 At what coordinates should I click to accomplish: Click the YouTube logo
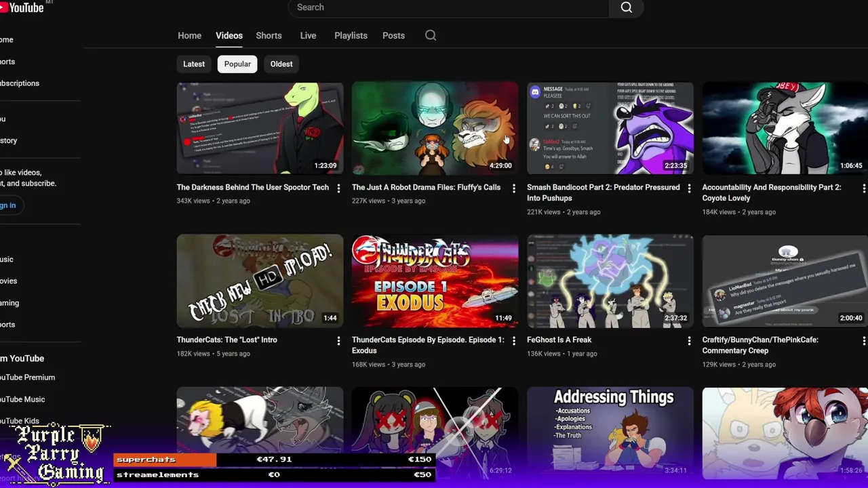point(22,7)
